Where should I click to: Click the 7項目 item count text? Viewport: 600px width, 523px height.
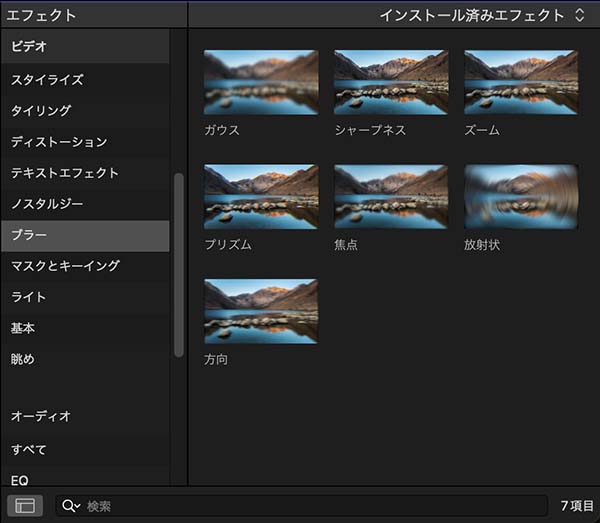577,505
